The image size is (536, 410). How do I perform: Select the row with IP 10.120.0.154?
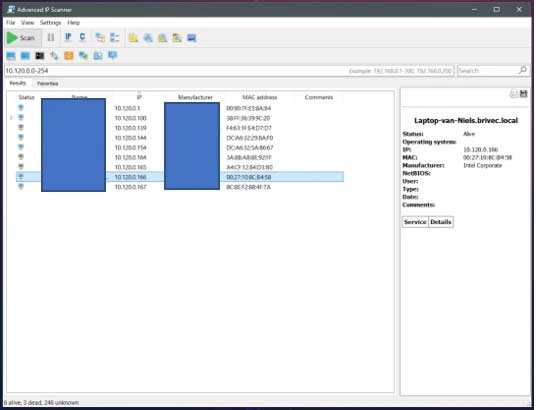point(180,148)
